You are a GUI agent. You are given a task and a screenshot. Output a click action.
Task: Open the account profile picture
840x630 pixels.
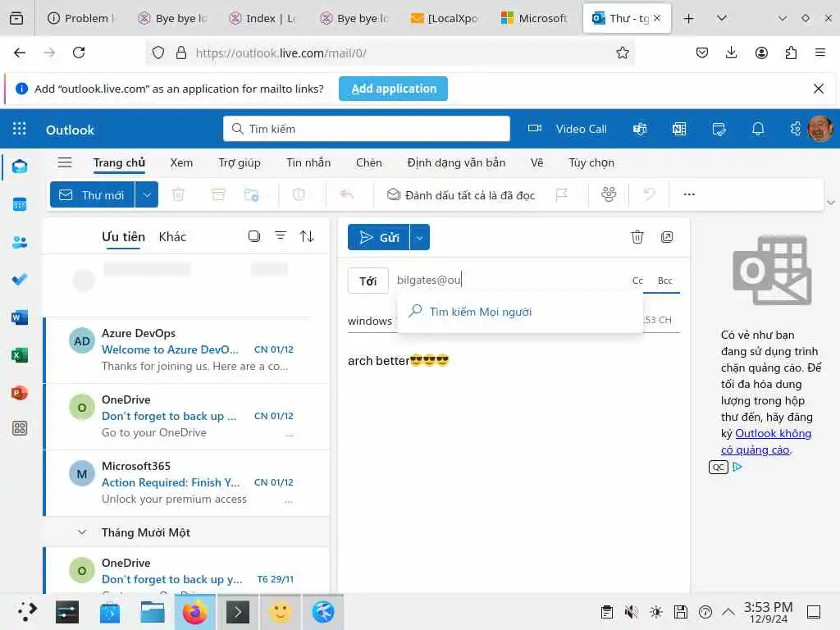pos(820,129)
